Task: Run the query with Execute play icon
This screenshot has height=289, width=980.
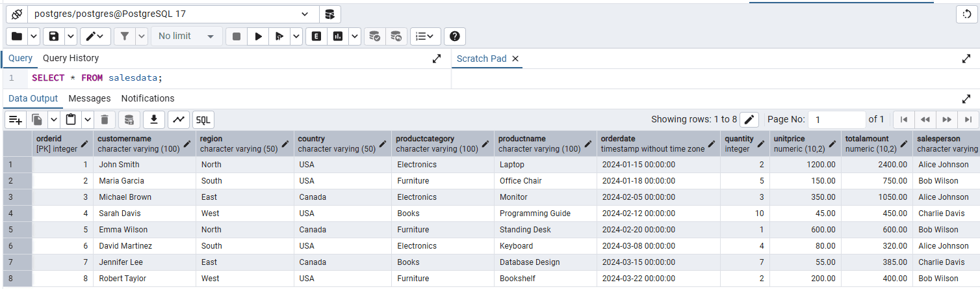Action: coord(258,36)
